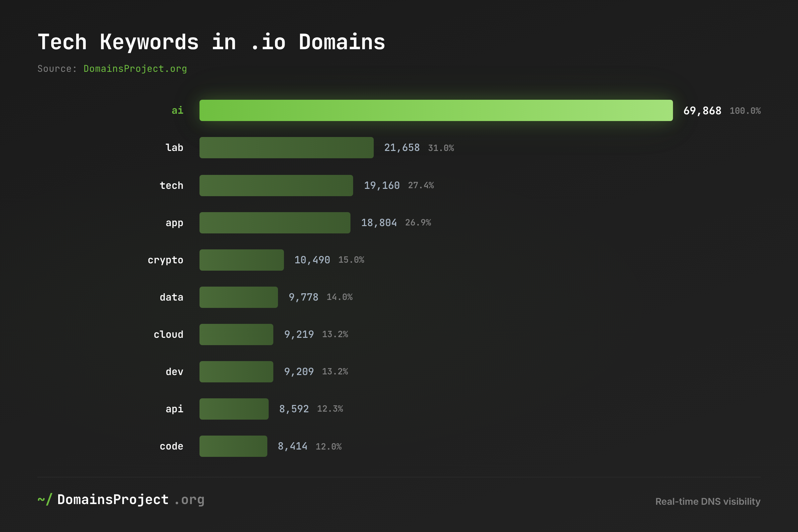The image size is (798, 532).
Task: Click the 'cloud' bar
Action: tap(236, 334)
